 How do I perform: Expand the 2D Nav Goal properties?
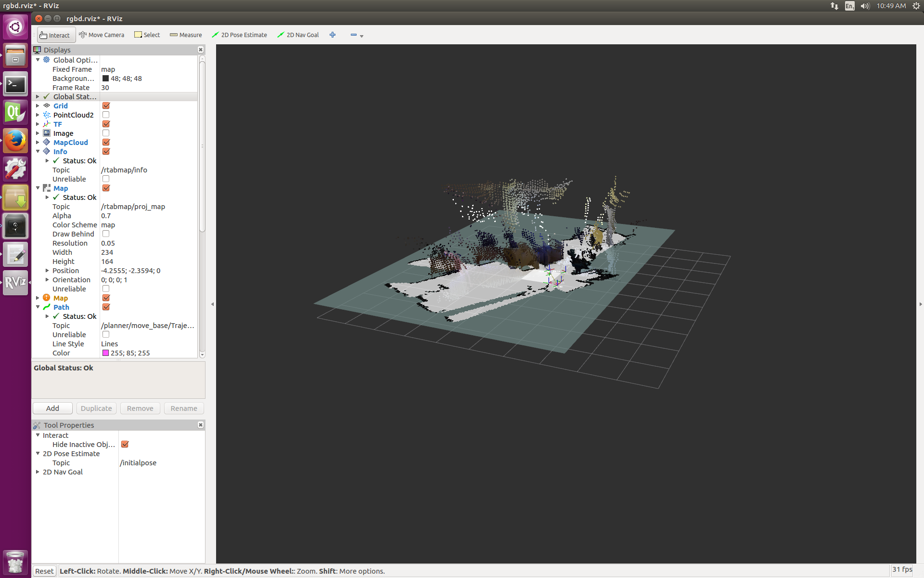[x=38, y=472]
